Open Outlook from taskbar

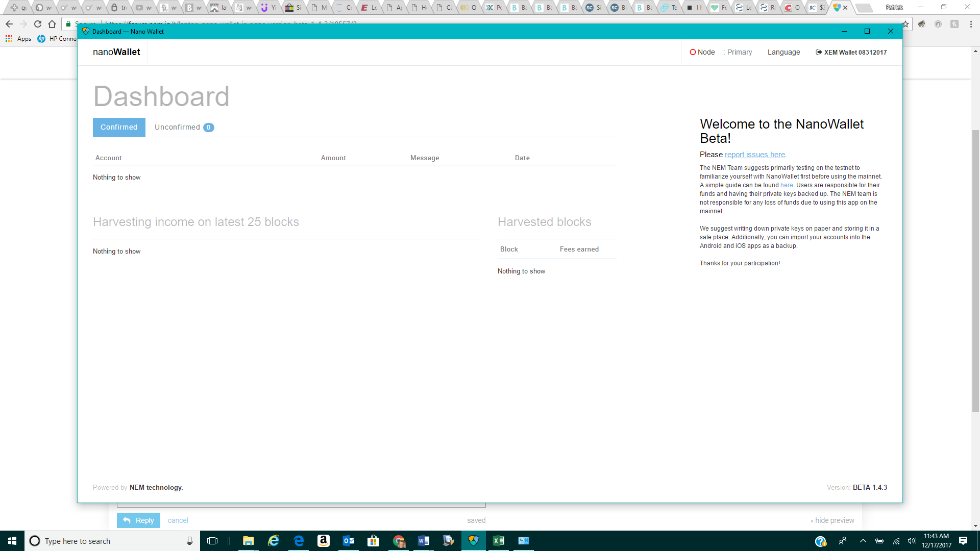click(349, 541)
